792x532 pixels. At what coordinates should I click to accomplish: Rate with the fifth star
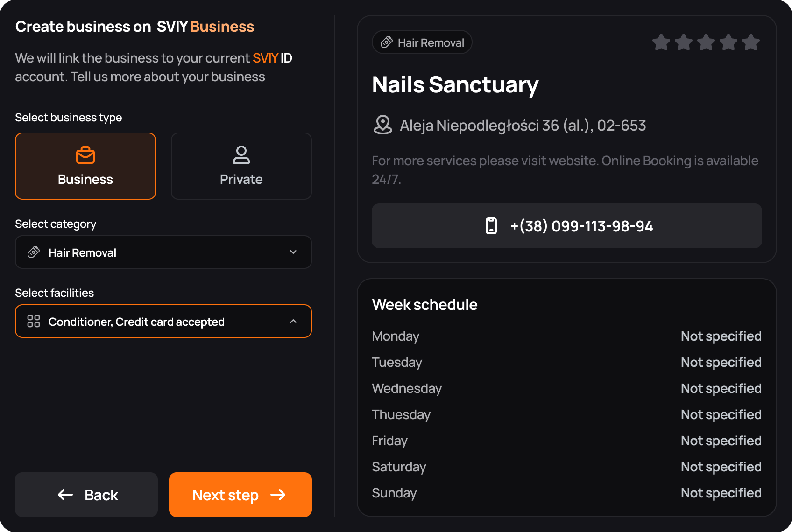pyautogui.click(x=751, y=42)
